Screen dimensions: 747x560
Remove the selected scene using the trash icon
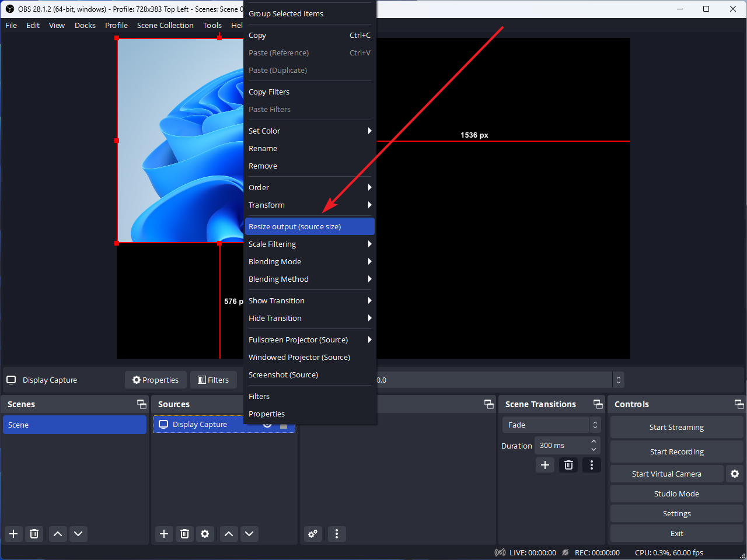tap(34, 534)
